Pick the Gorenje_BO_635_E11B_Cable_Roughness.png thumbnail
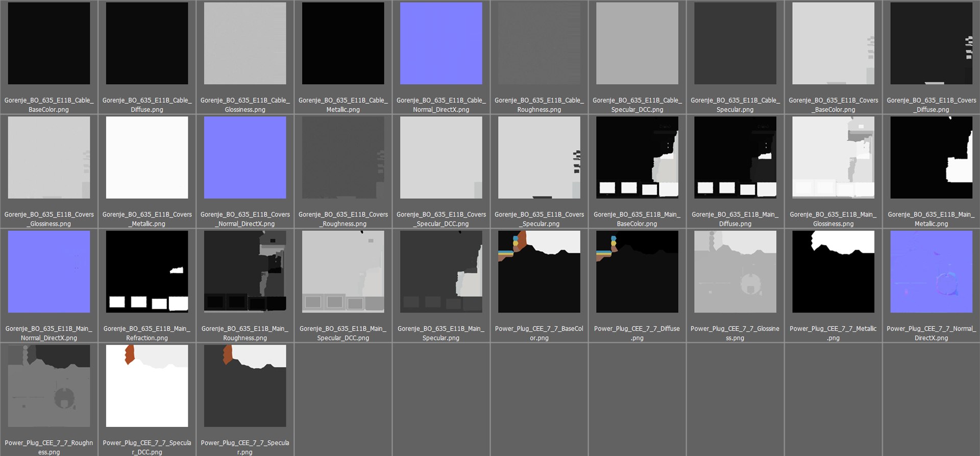Image resolution: width=980 pixels, height=456 pixels. pyautogui.click(x=539, y=43)
